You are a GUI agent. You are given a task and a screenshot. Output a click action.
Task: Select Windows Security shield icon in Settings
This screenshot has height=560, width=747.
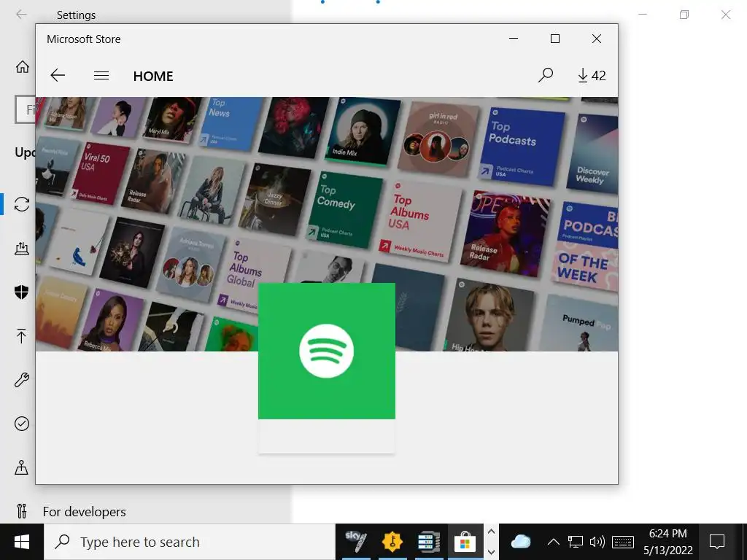tap(22, 292)
